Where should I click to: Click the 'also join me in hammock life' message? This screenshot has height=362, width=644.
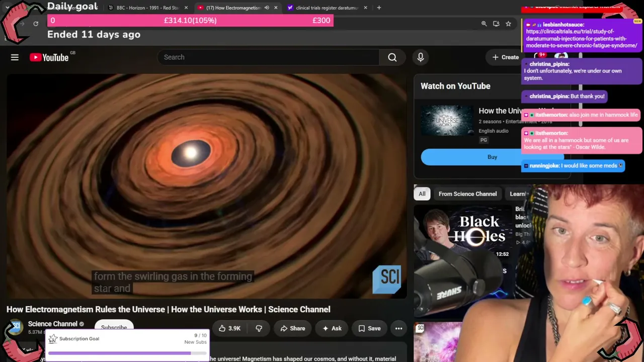581,115
